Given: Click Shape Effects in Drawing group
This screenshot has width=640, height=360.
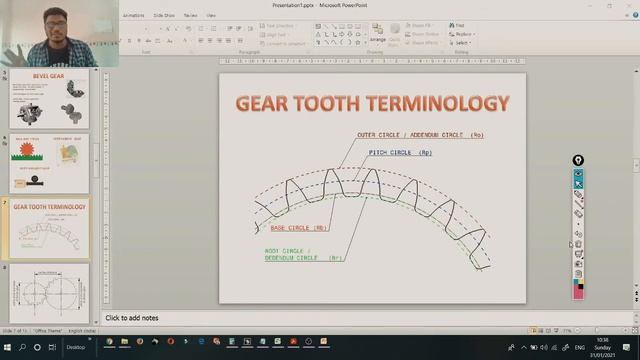Looking at the screenshot, I should point(422,43).
